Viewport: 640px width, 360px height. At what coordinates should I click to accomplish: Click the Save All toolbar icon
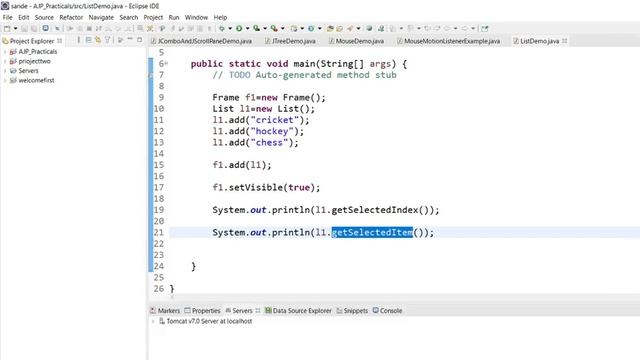point(34,29)
